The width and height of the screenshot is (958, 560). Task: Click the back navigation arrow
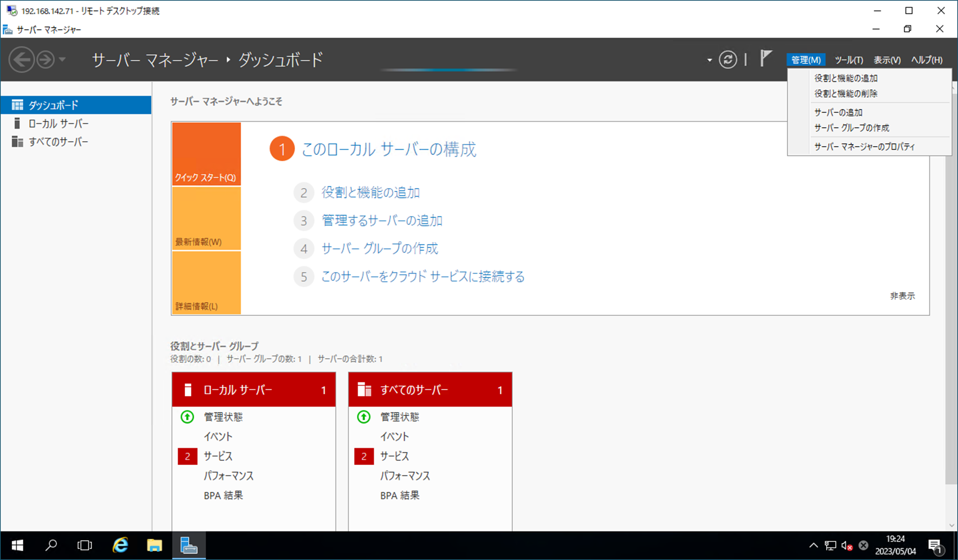[x=22, y=60]
